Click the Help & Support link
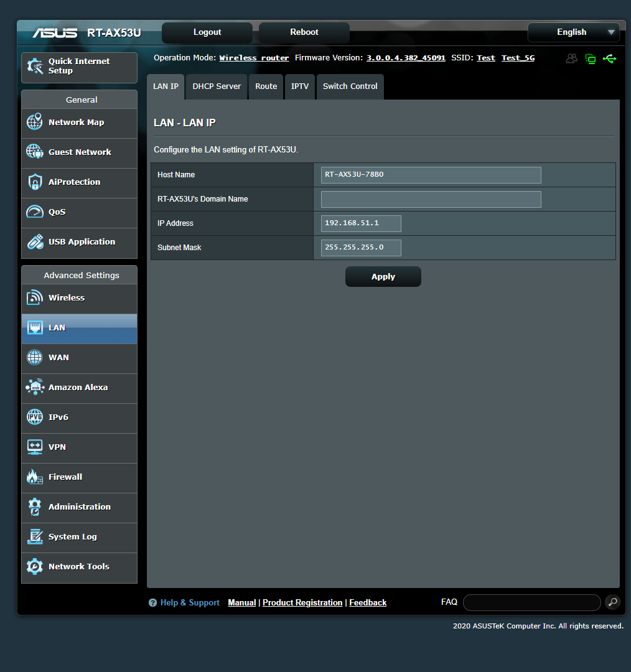Image resolution: width=631 pixels, height=672 pixels. (190, 602)
